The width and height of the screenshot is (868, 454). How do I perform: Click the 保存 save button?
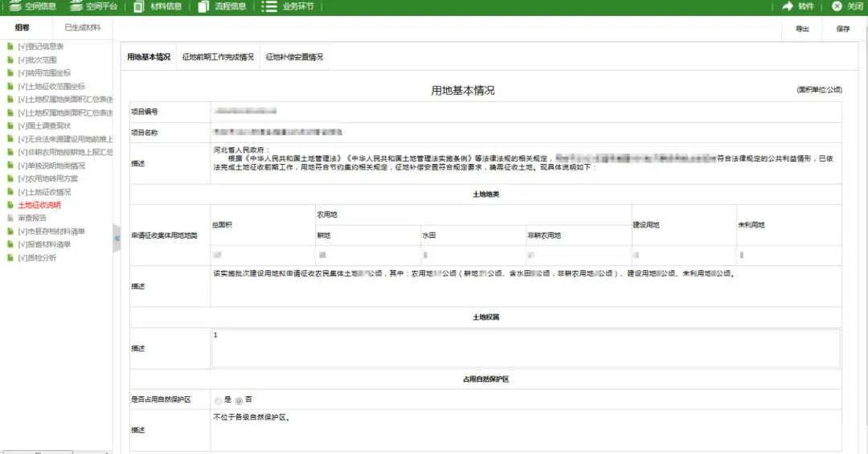pyautogui.click(x=842, y=29)
